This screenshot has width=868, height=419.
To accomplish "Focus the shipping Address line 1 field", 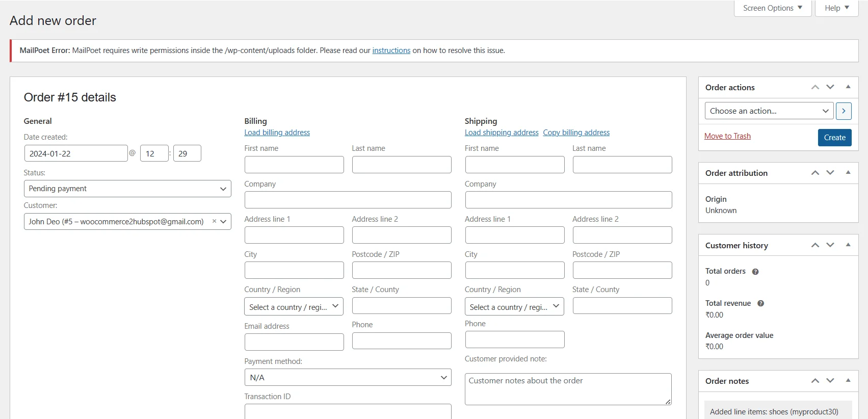I will [515, 235].
